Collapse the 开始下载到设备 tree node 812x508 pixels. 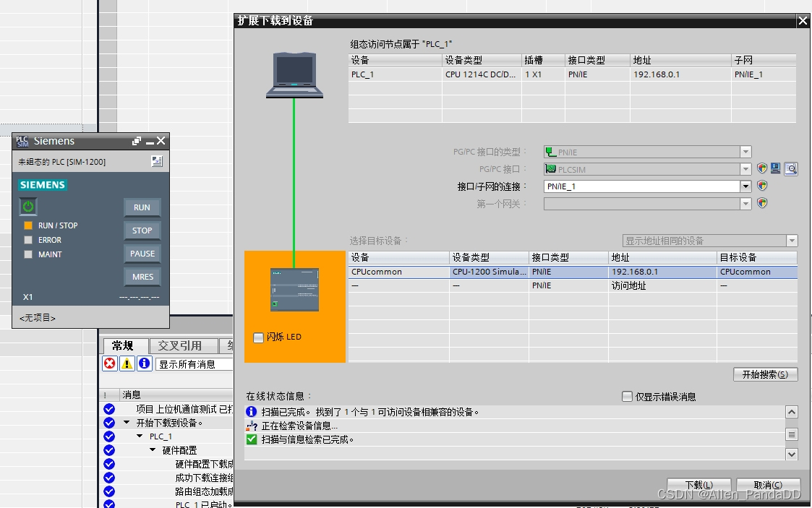(x=127, y=423)
